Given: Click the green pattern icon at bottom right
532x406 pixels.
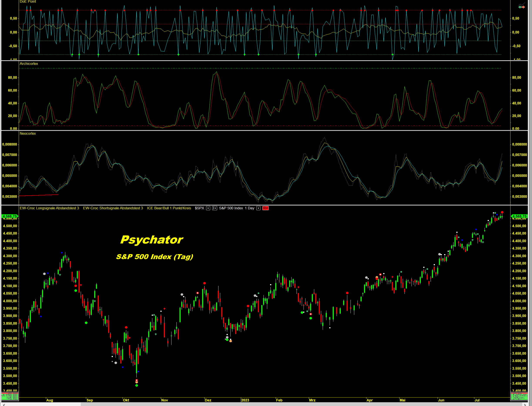Looking at the screenshot, I should click(519, 396).
